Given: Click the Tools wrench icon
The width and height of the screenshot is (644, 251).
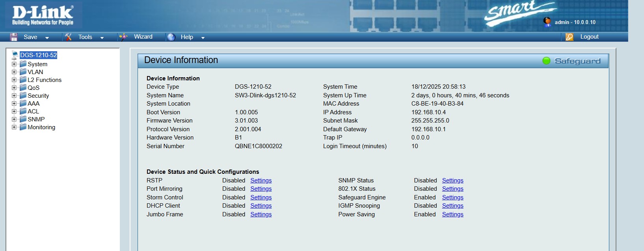Looking at the screenshot, I should tap(69, 37).
